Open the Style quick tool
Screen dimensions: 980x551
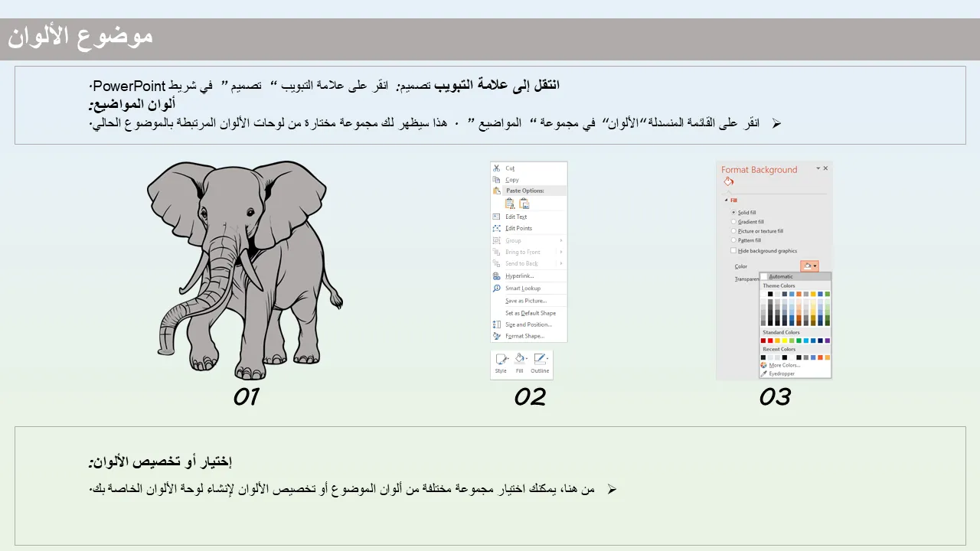501,360
